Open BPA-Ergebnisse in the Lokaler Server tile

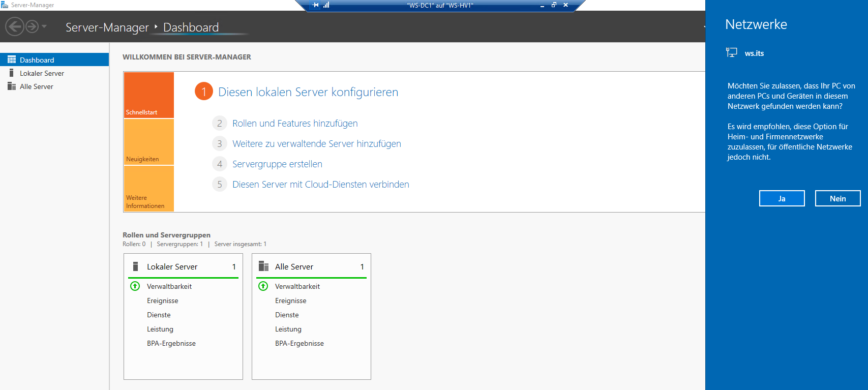tap(171, 343)
